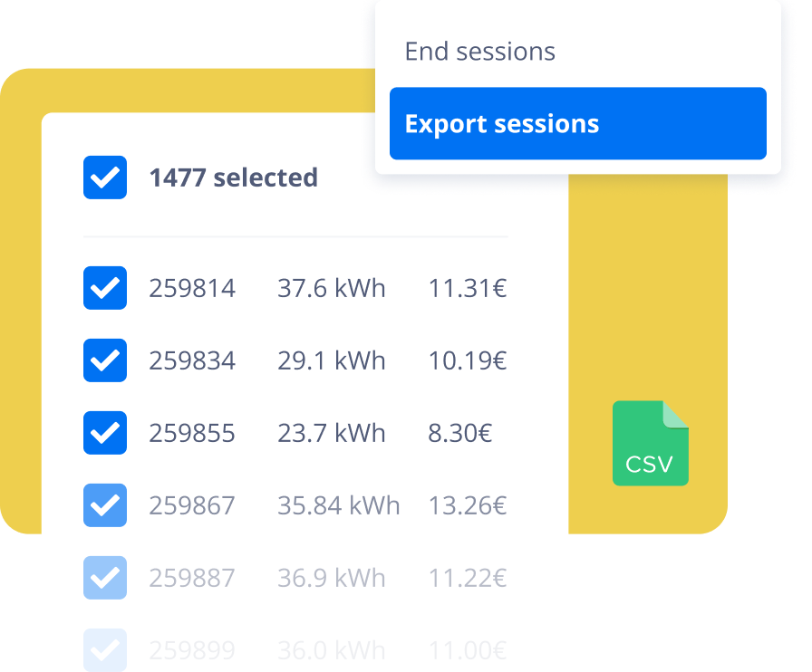The image size is (812, 672).
Task: Select session ID 259855 text
Action: pos(192,434)
